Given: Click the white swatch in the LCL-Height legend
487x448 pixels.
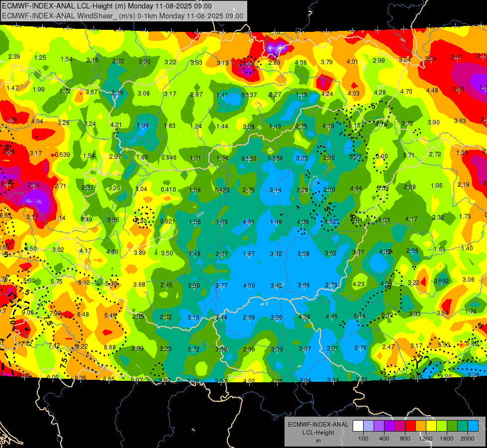Looking at the screenshot, I should 358,426.
